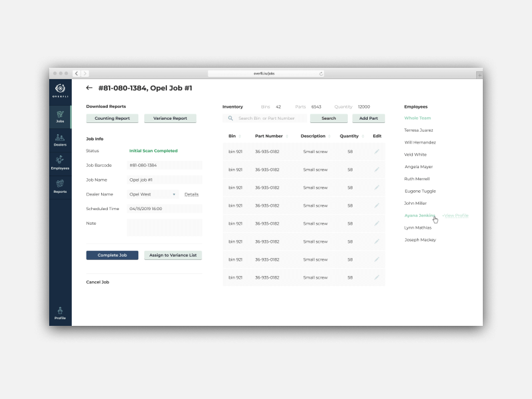The image size is (532, 399).
Task: Select employee John Miller
Action: click(415, 203)
